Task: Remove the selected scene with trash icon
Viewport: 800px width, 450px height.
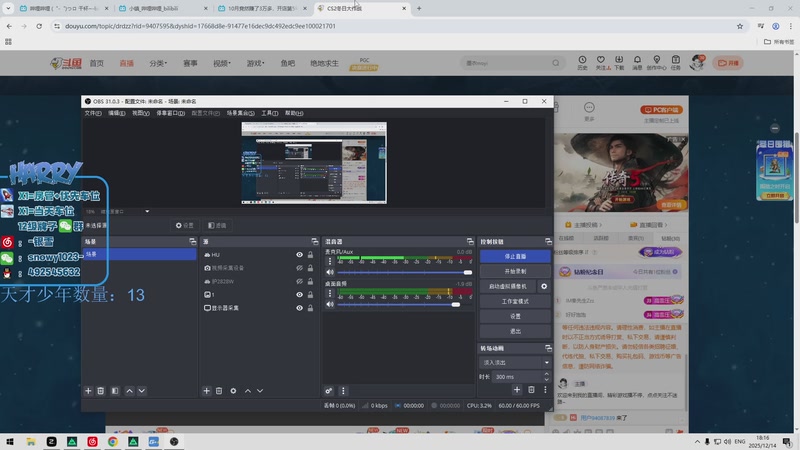Action: coord(101,391)
